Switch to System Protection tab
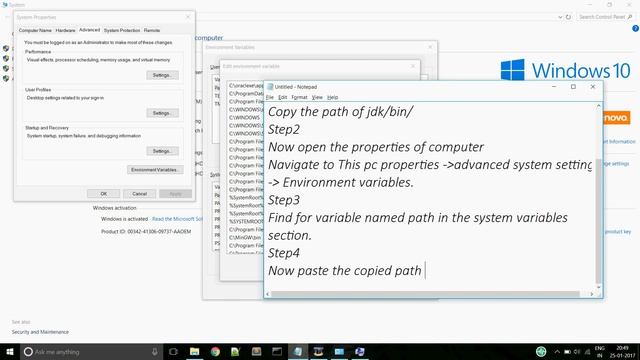The image size is (640, 360). [x=122, y=30]
